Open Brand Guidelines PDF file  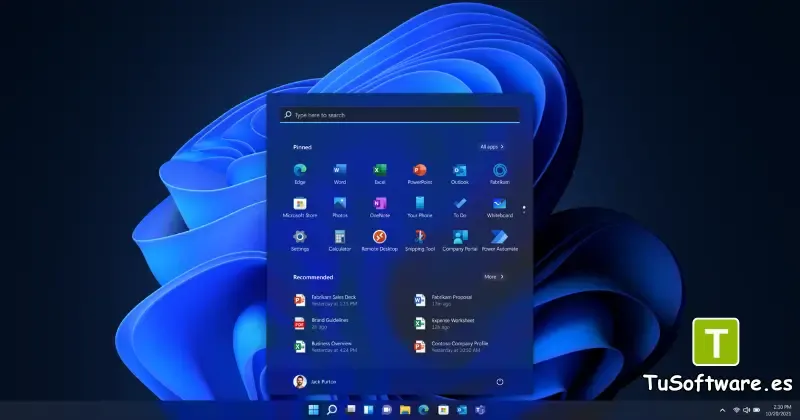[x=322, y=324]
